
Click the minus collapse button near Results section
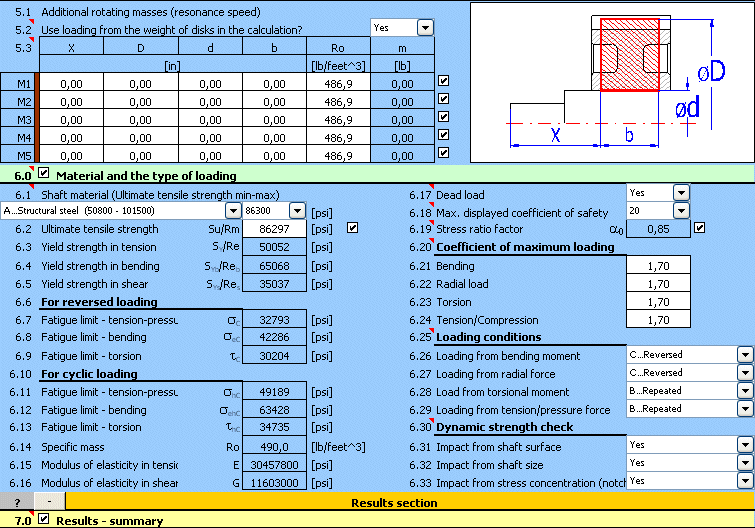50,502
